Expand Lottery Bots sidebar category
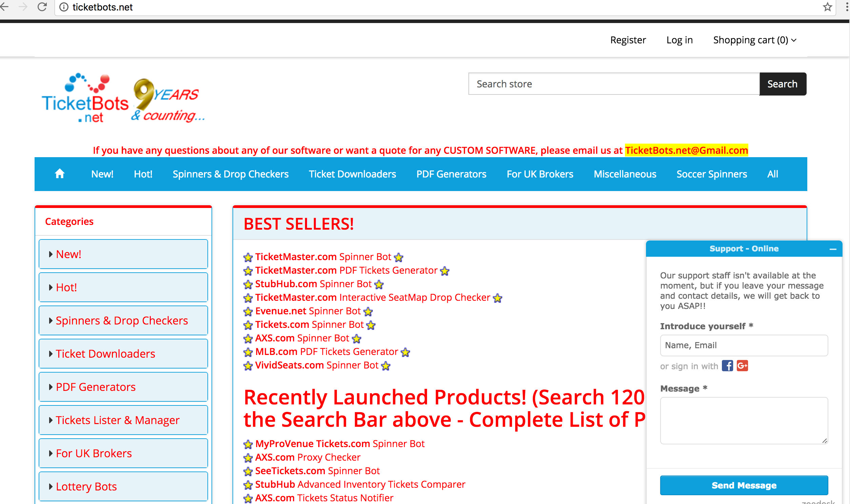Screen dimensions: 850x504 pos(123,486)
